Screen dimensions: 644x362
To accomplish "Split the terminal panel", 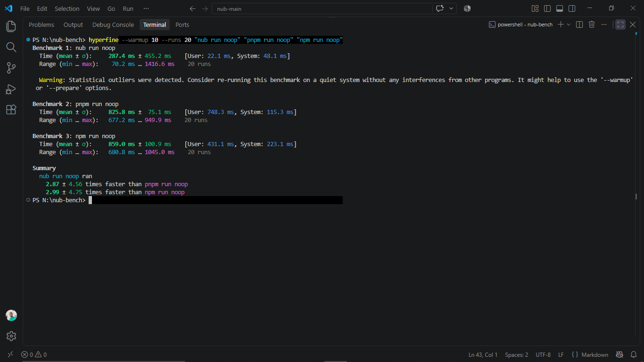I will pos(579,25).
